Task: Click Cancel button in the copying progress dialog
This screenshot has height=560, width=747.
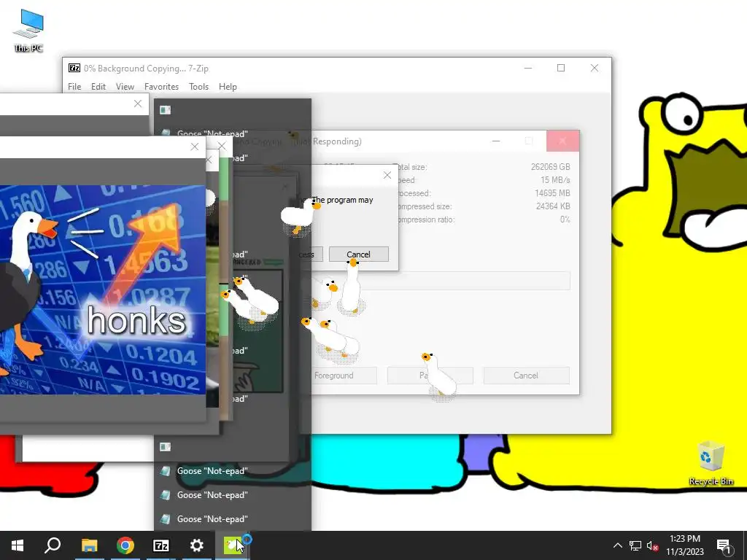Action: pyautogui.click(x=526, y=376)
